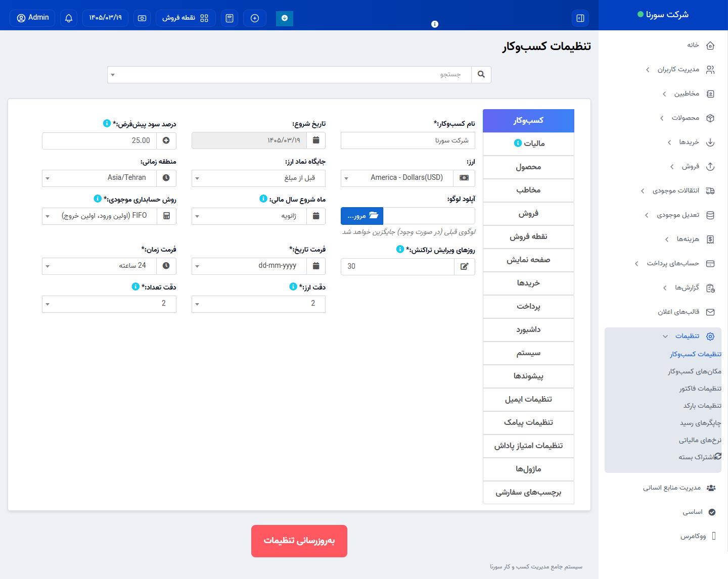This screenshot has height=579, width=728.
Task: Open گزارش‌ها reports in sidebar
Action: point(689,287)
